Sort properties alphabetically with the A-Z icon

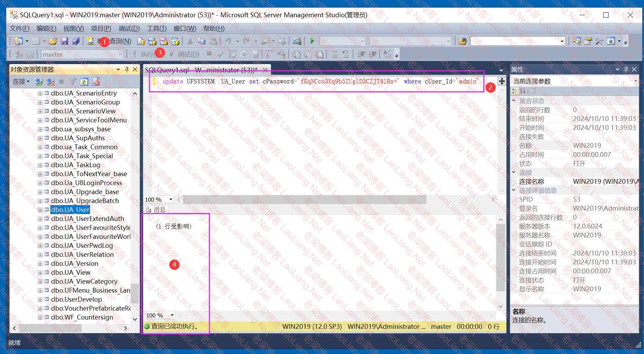point(523,91)
